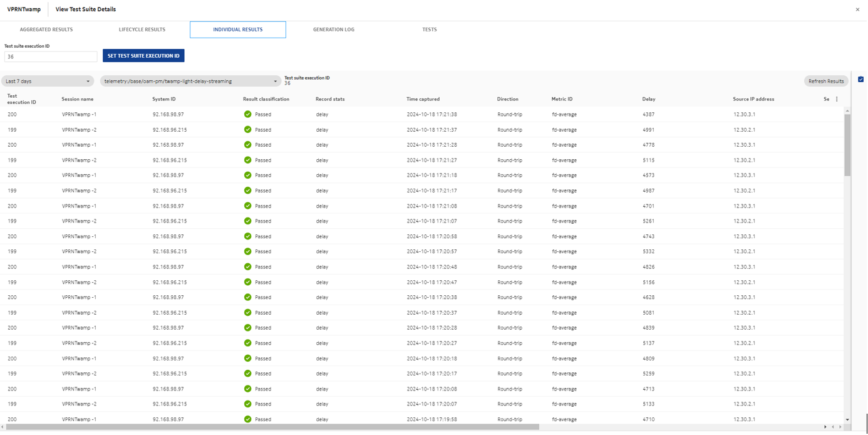Expand the Last 7 days time range dropdown
The height and width of the screenshot is (435, 868).
pyautogui.click(x=48, y=81)
